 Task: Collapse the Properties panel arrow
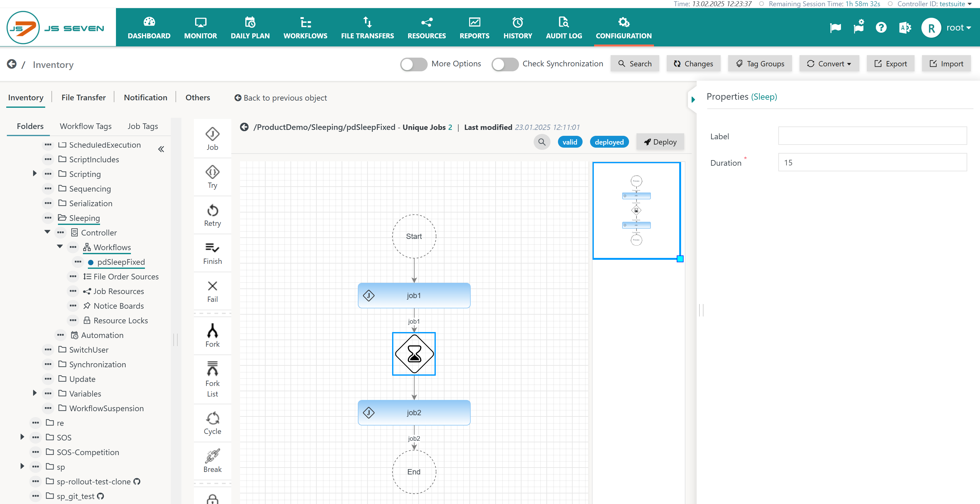[693, 100]
